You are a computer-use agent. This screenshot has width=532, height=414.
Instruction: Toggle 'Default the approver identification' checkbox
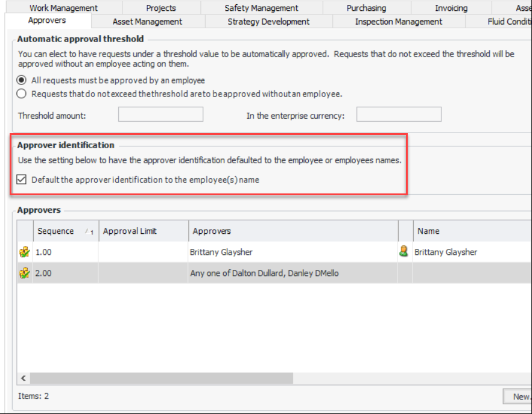point(22,180)
